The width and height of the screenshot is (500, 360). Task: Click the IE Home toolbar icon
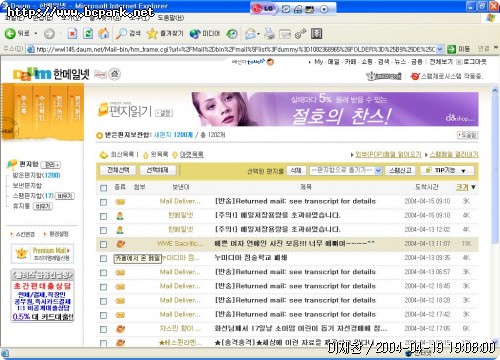(x=104, y=33)
